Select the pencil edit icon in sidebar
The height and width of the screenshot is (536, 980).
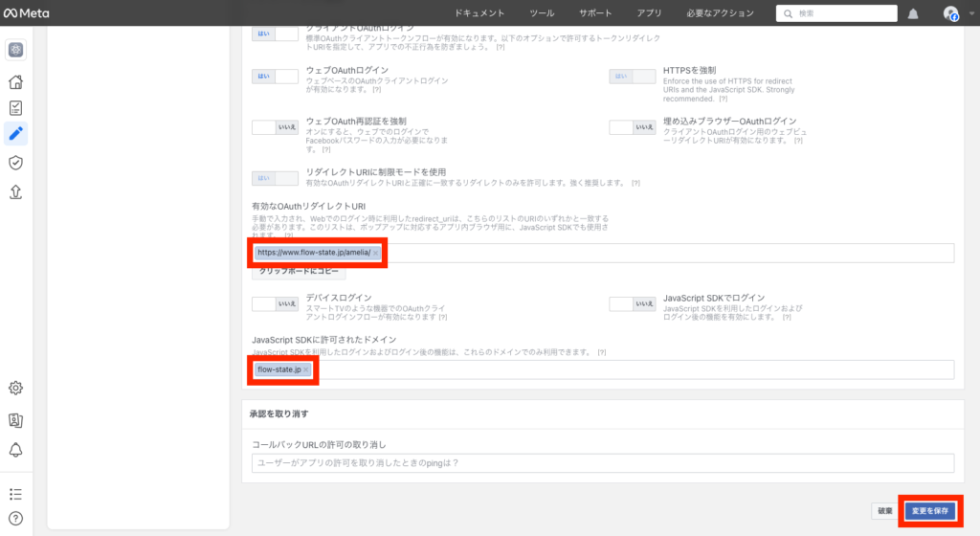click(15, 134)
